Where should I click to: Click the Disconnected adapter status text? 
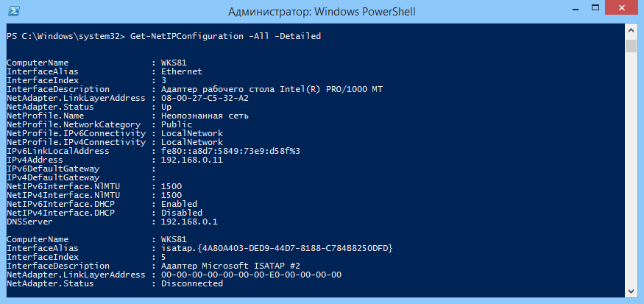[x=192, y=283]
